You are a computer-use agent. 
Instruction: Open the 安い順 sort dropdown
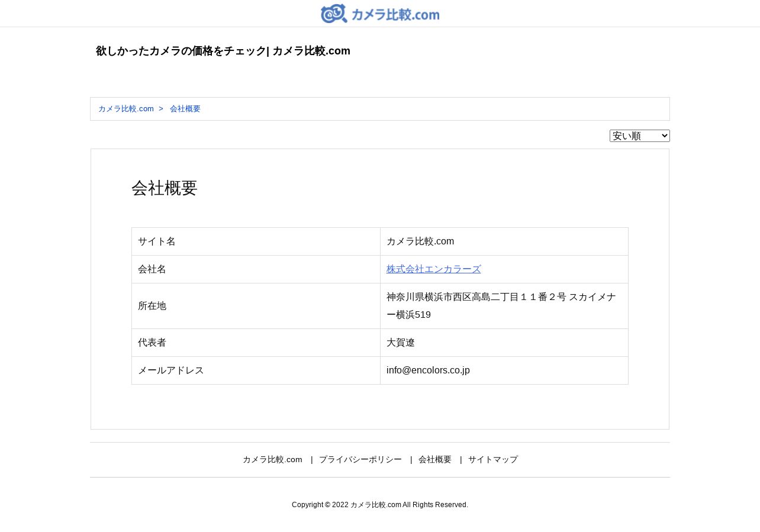tap(639, 136)
